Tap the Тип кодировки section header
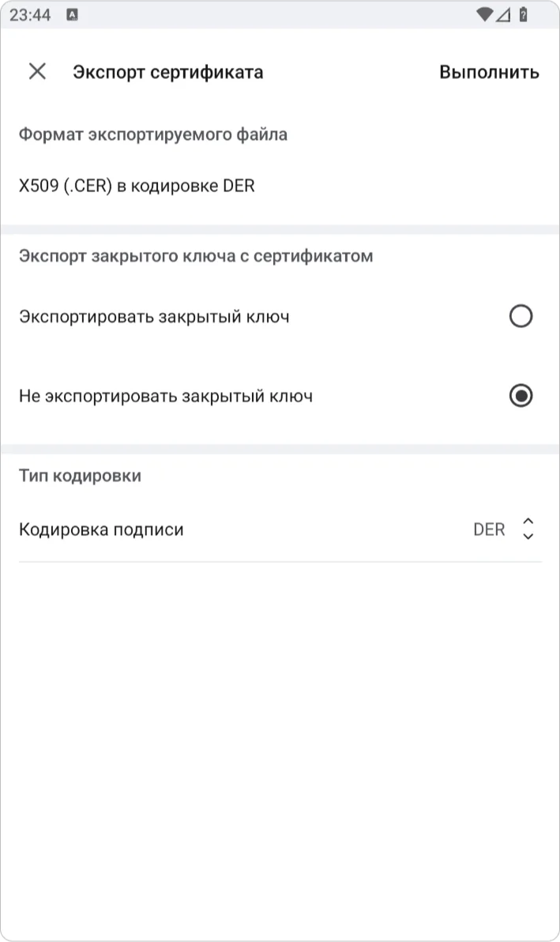 tap(80, 475)
